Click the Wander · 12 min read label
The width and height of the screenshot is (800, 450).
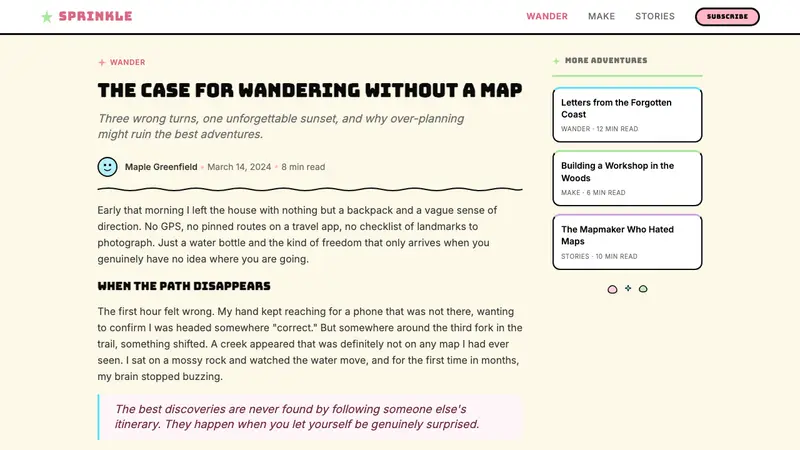point(599,129)
